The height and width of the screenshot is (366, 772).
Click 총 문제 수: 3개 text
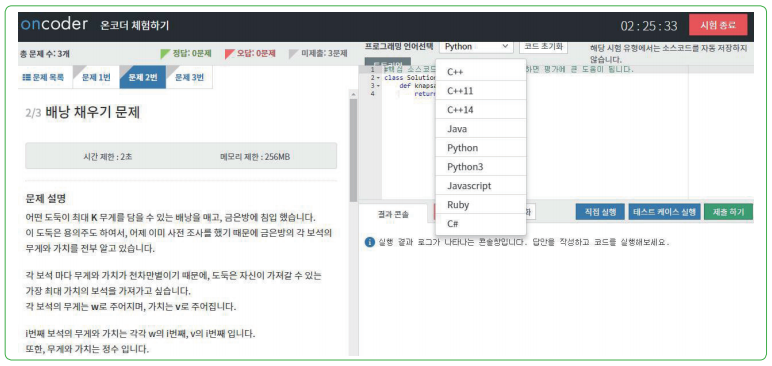coord(44,54)
